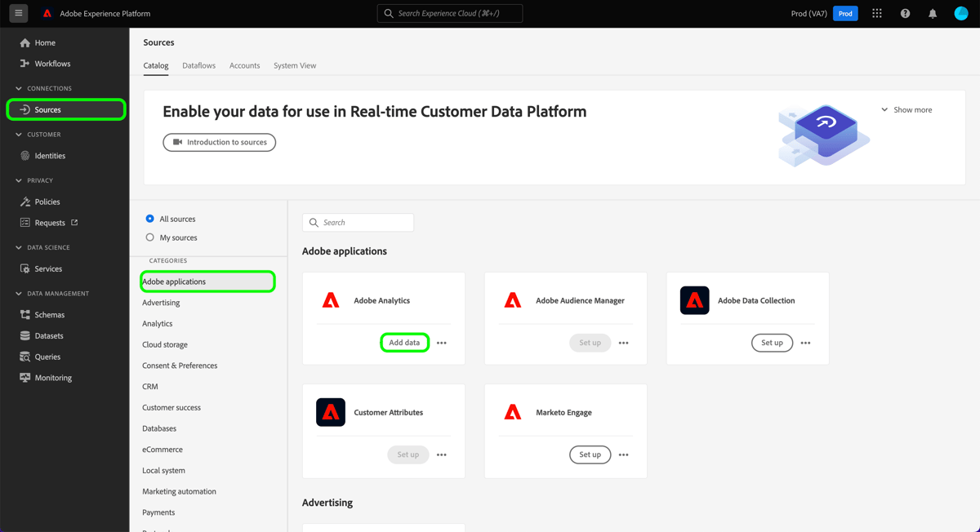
Task: Open Experience Cloud notifications bell
Action: 933,13
